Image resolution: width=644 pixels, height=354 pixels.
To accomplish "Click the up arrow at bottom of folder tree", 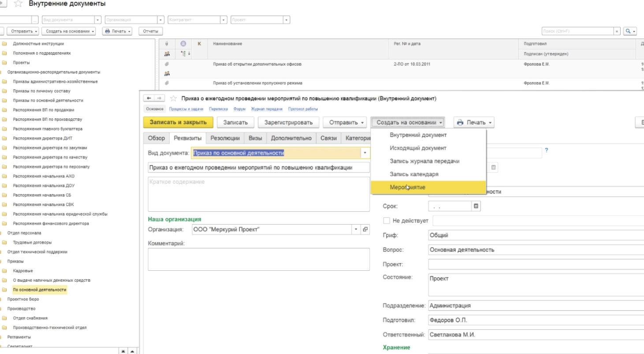I will (x=132, y=350).
